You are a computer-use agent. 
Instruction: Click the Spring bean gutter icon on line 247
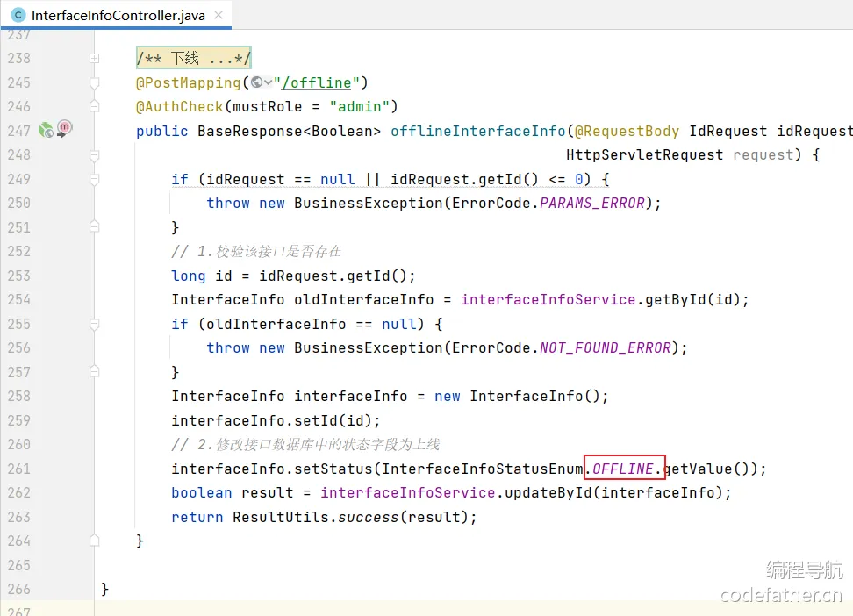47,130
